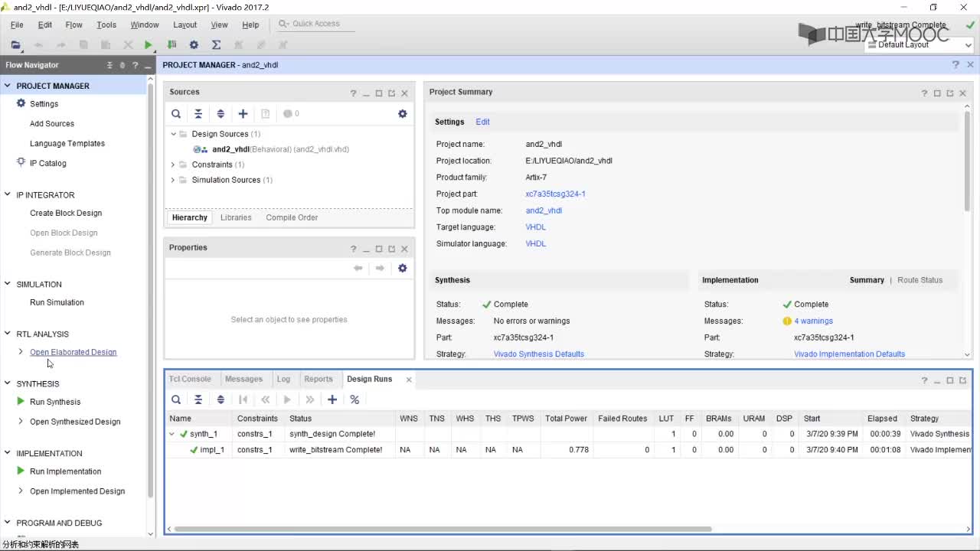Switch to Tcl Console tab
Screen dimensions: 980x551
[x=190, y=379]
